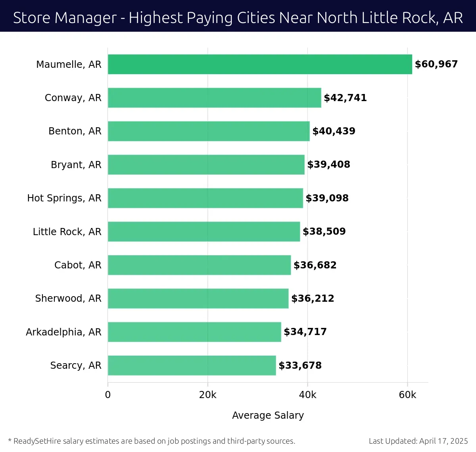Click the Arkadelphia, AR label
Viewport: 476px width, 452px height.
pyautogui.click(x=63, y=332)
